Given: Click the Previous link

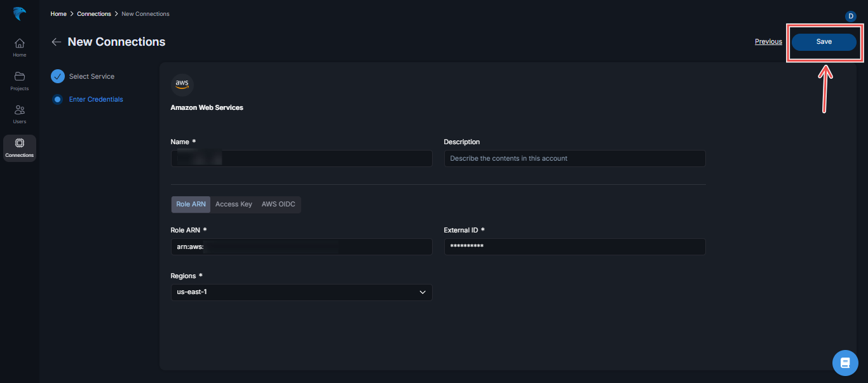Looking at the screenshot, I should [768, 42].
